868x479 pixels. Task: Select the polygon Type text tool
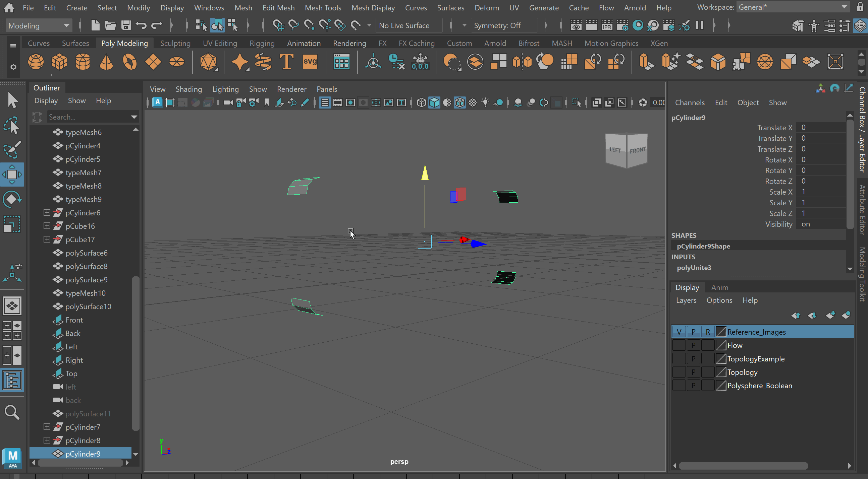click(286, 62)
